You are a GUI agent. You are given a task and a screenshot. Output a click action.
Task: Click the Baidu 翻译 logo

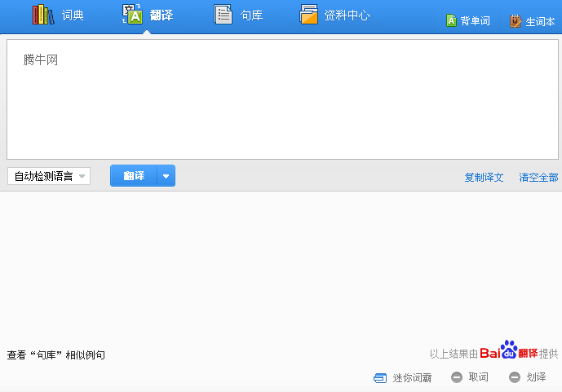[x=509, y=350]
